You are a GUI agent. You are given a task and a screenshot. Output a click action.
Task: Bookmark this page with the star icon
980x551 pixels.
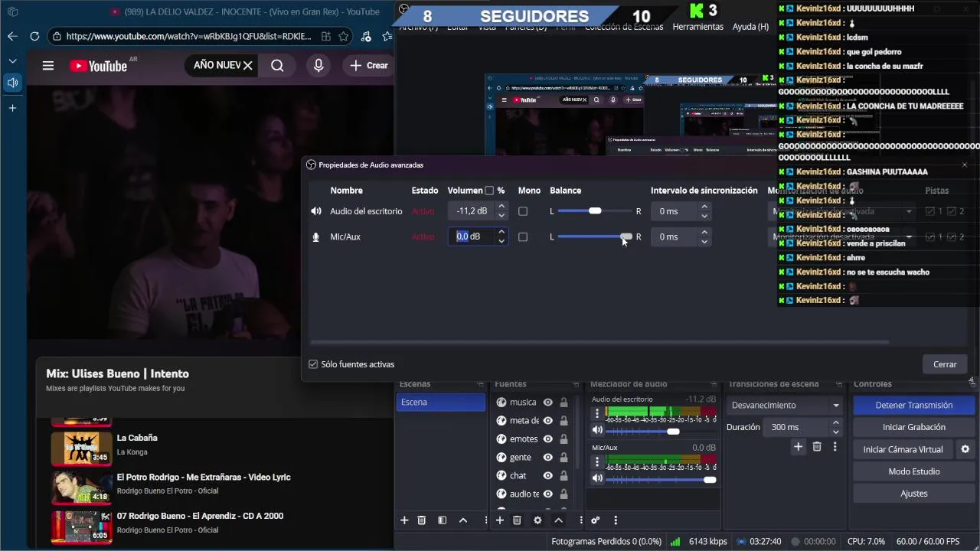(x=344, y=36)
